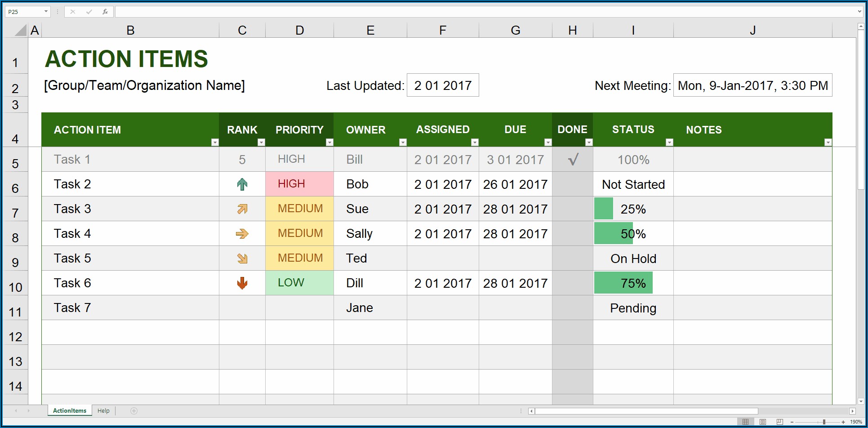Click the Done cell for Task 2
The image size is (868, 428).
(x=572, y=184)
